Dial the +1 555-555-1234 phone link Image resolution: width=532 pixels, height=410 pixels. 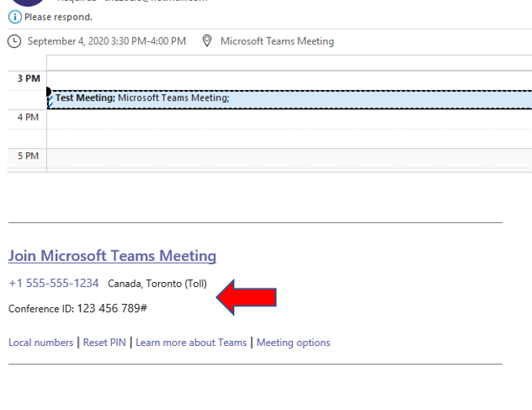(54, 284)
